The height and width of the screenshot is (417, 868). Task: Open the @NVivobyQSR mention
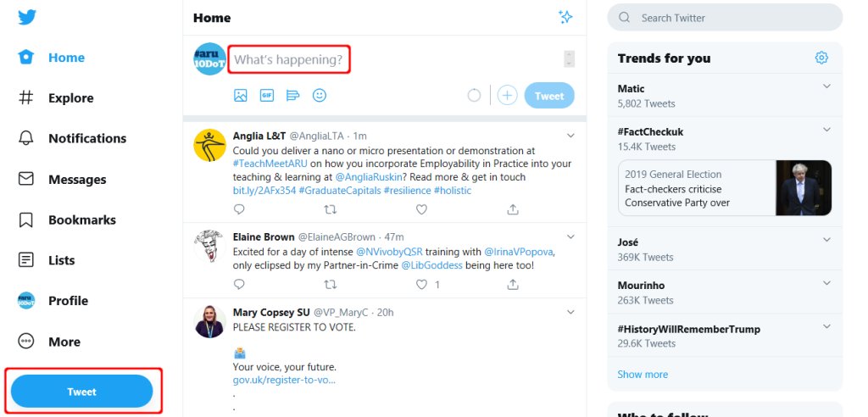388,252
